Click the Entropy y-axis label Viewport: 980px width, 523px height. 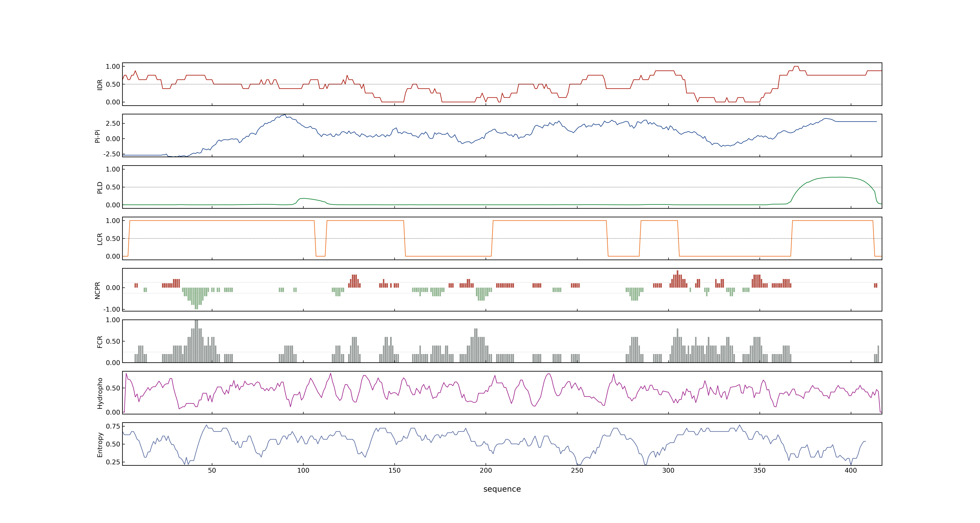coord(100,444)
